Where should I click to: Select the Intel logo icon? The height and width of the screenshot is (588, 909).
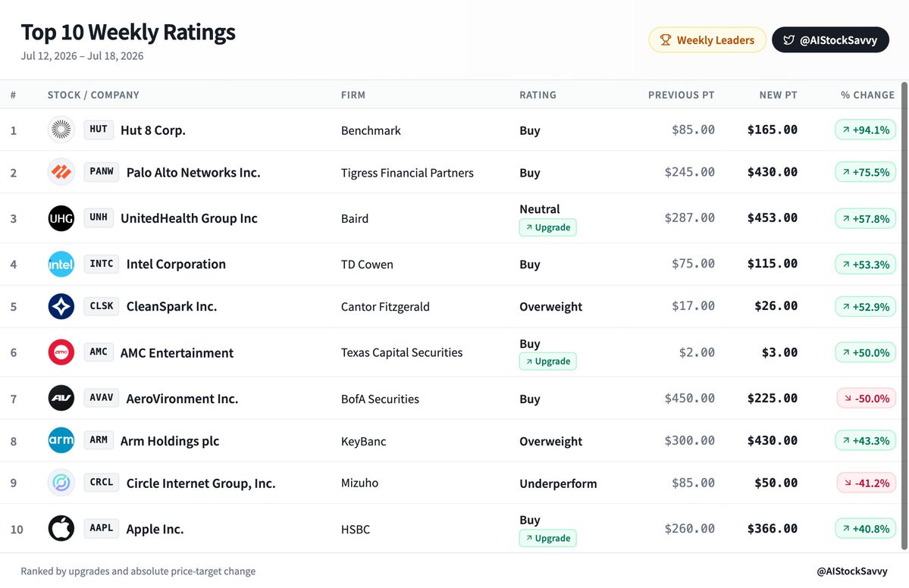pyautogui.click(x=61, y=264)
